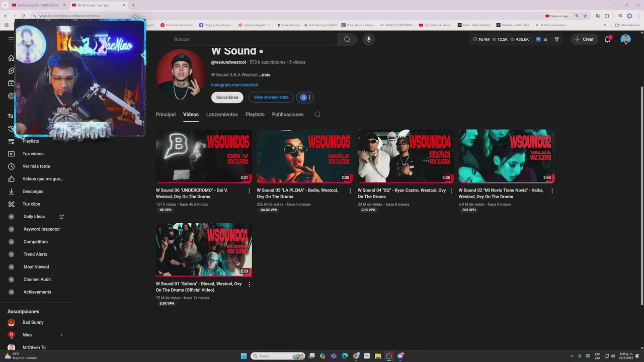Click the Chrome address bar URL
The width and height of the screenshot is (644, 362).
69,16
